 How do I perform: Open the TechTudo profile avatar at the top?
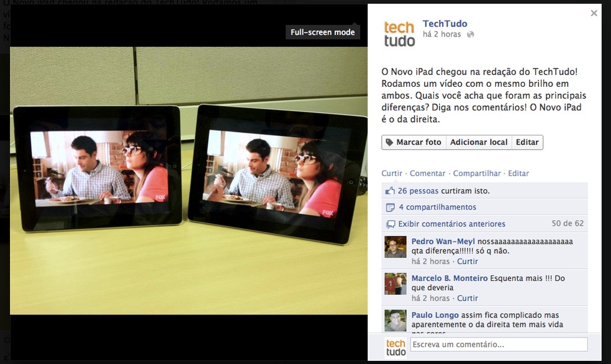pyautogui.click(x=399, y=32)
